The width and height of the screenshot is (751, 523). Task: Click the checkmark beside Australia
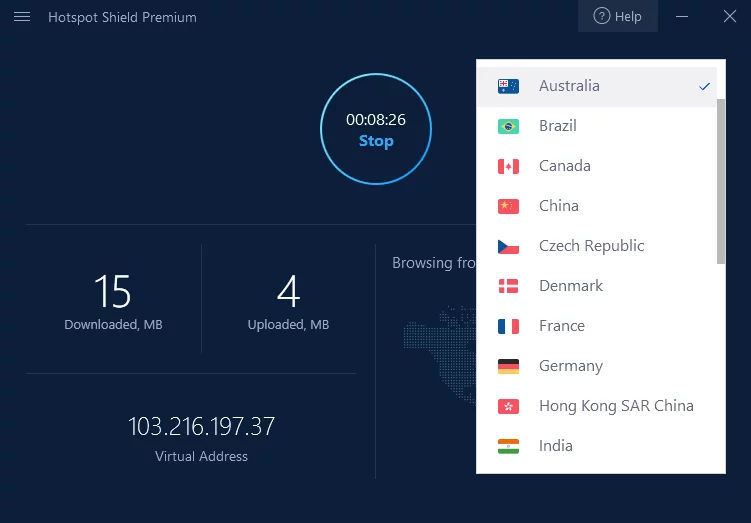pyautogui.click(x=704, y=87)
